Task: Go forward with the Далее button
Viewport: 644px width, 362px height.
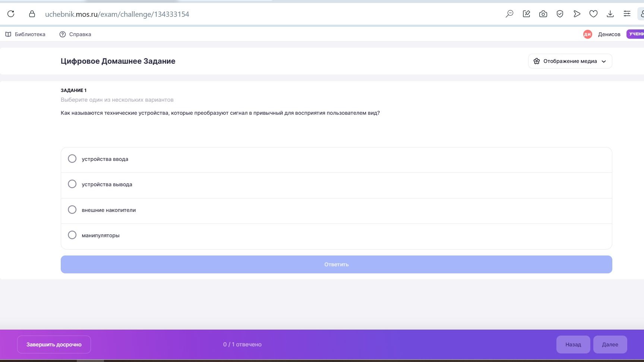Action: pyautogui.click(x=610, y=344)
